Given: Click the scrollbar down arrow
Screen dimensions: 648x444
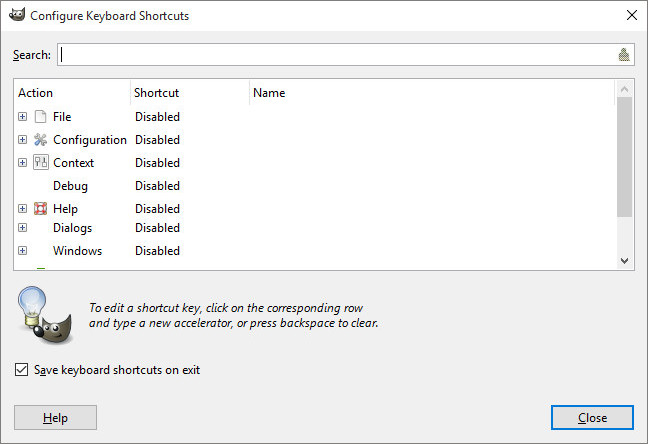Looking at the screenshot, I should [x=625, y=260].
